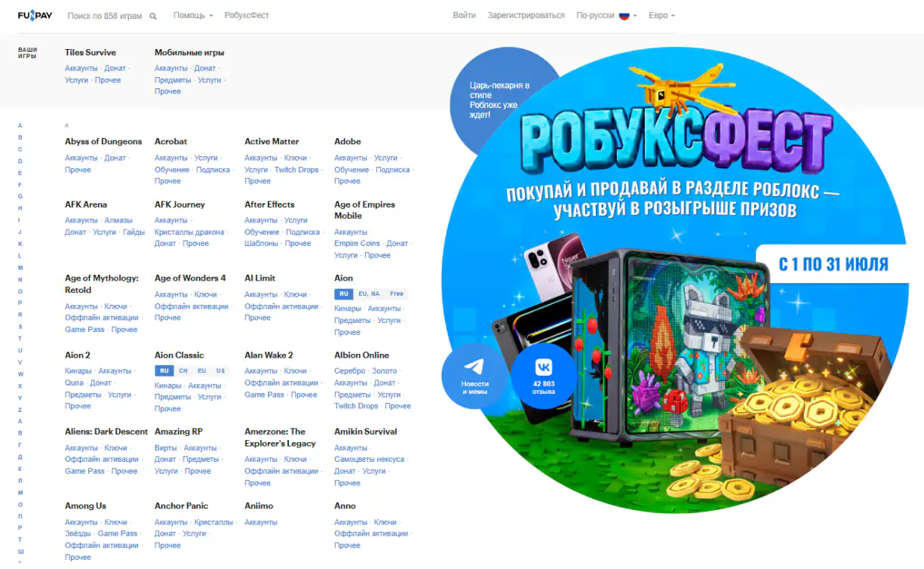
Task: Open the Acrobat title link
Action: (170, 142)
